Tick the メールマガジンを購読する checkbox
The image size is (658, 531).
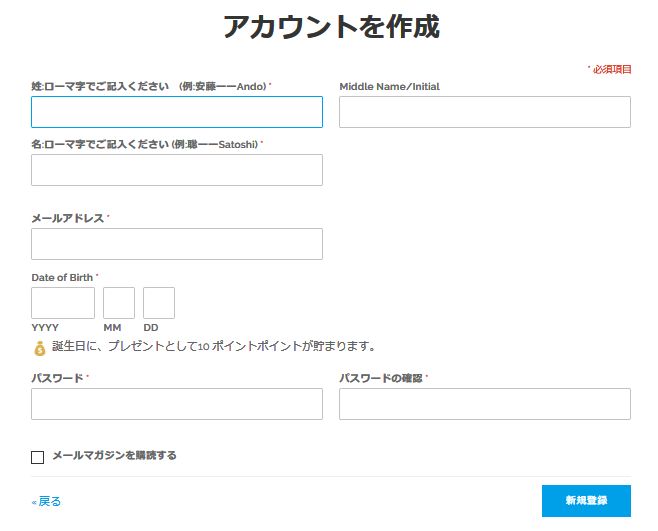point(38,457)
